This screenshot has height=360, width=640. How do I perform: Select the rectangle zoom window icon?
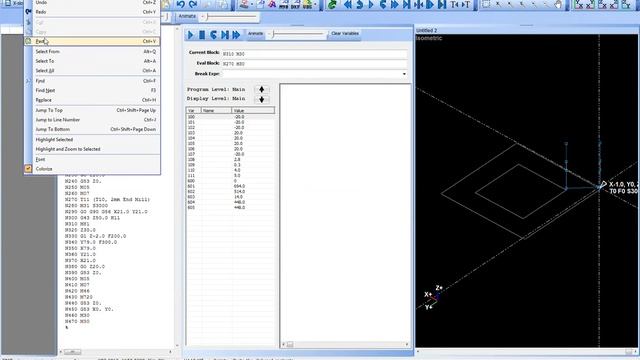pyautogui.click(x=486, y=4)
